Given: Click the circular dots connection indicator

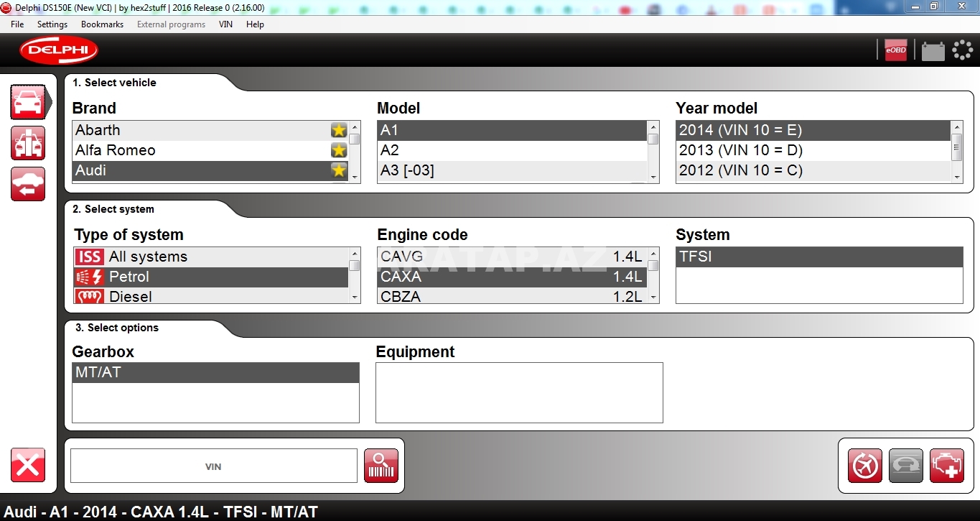Looking at the screenshot, I should click(x=962, y=50).
